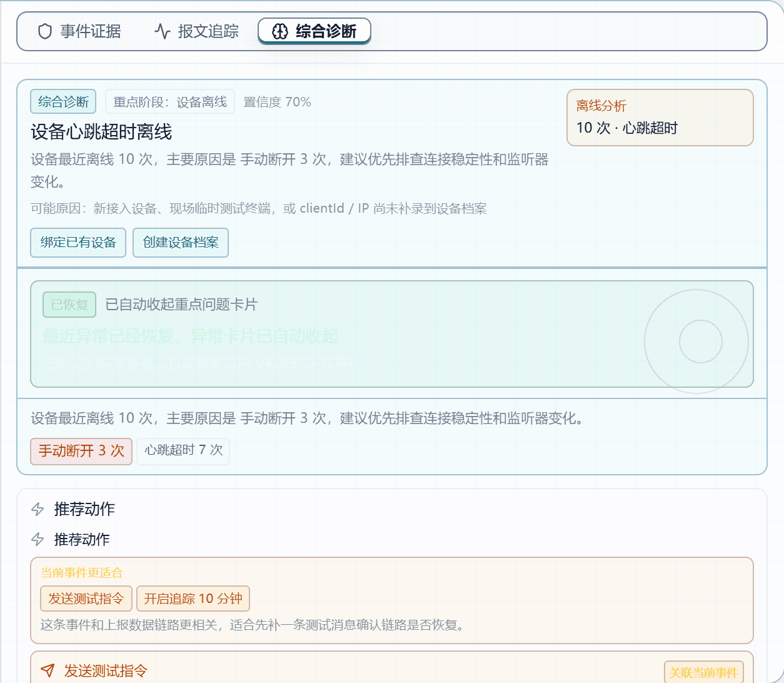Click the 开启追踪 10 分钟 button

(x=193, y=599)
